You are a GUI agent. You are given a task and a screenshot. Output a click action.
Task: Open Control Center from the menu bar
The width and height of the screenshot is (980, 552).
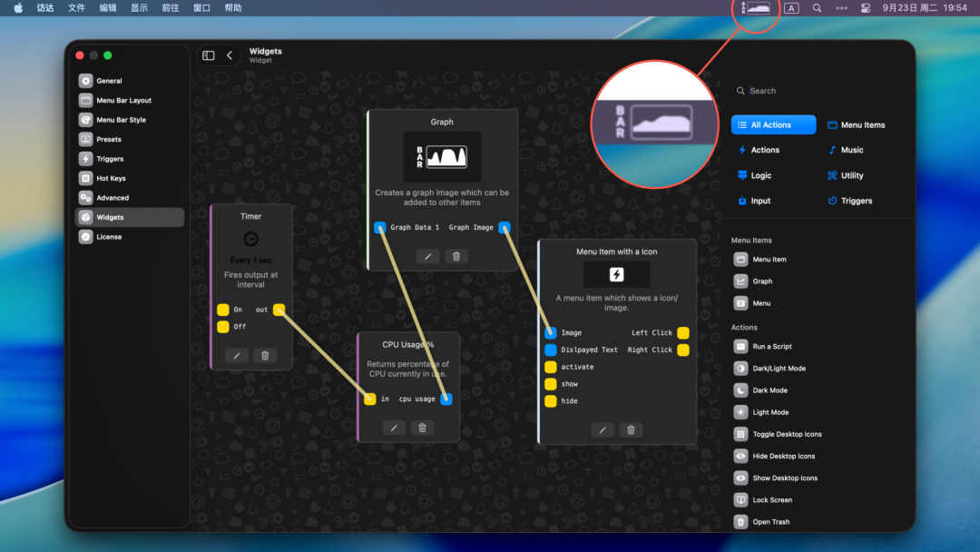[x=866, y=8]
